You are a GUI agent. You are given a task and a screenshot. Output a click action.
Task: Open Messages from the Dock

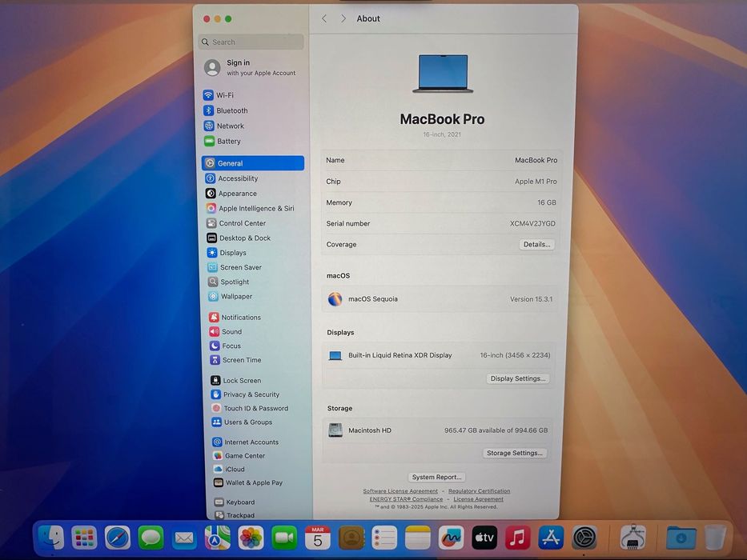(x=151, y=538)
